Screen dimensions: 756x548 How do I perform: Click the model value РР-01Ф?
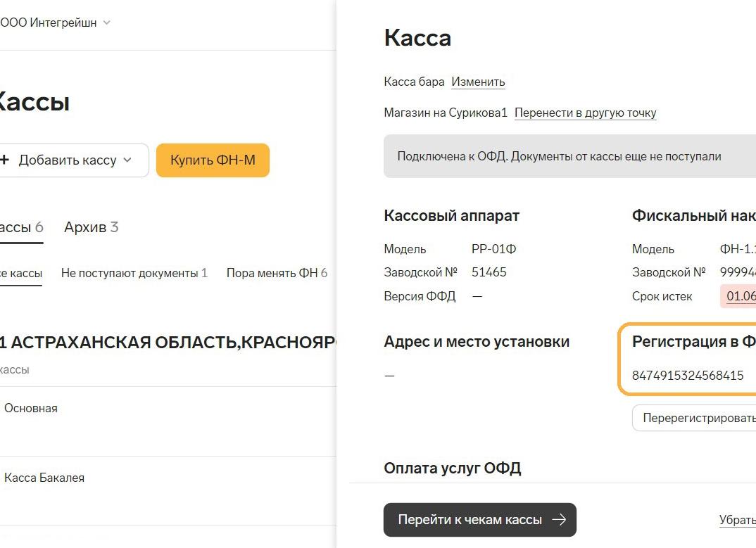coord(493,249)
